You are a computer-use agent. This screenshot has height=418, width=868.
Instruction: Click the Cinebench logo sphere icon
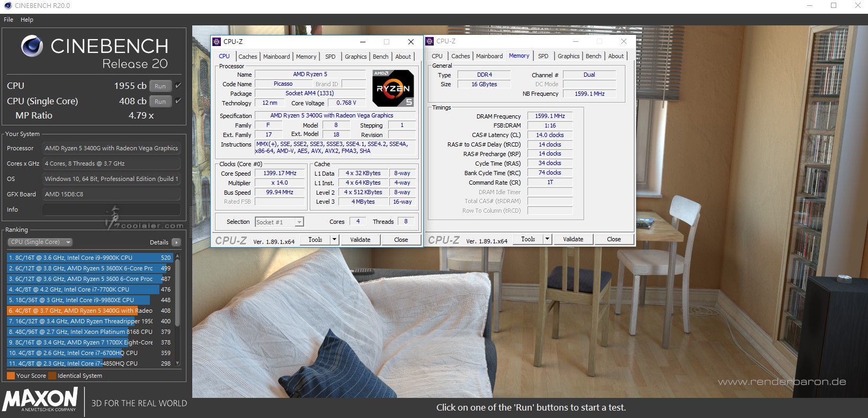coord(32,46)
